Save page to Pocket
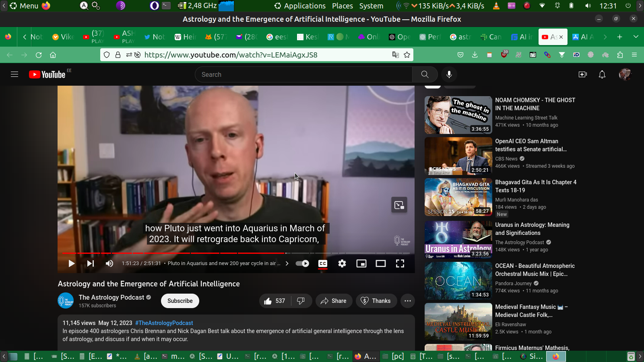The height and width of the screenshot is (362, 644). click(460, 55)
